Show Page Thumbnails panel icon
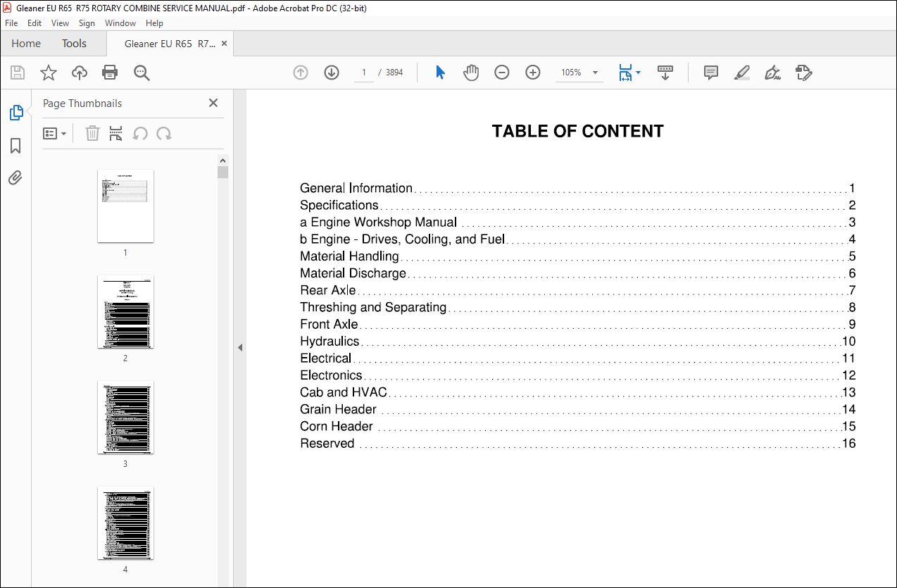 point(15,113)
